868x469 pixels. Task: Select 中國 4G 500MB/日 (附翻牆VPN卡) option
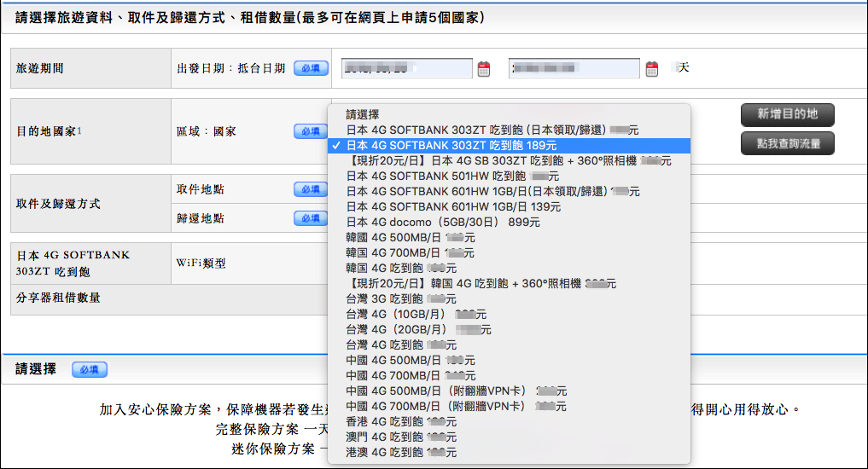pos(510,391)
